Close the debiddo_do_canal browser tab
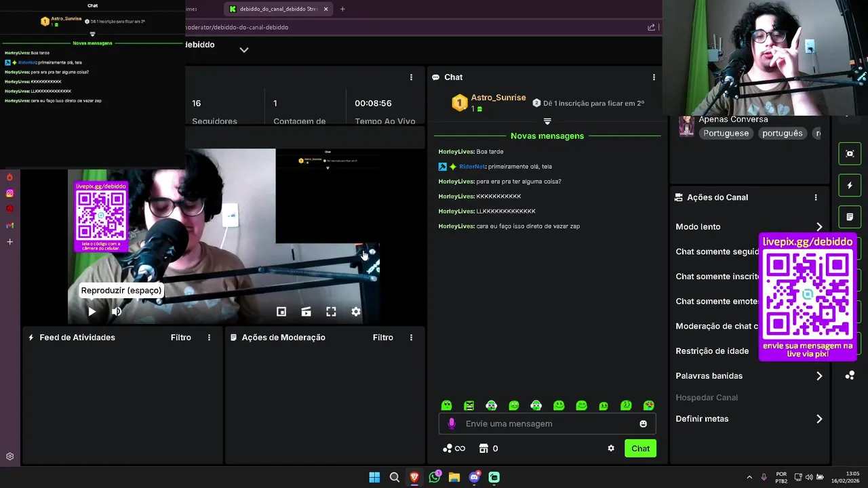868x488 pixels. coord(326,9)
